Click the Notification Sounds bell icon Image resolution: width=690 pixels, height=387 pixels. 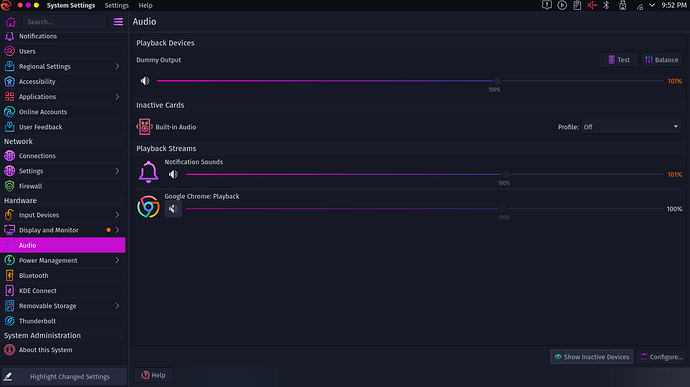pyautogui.click(x=148, y=172)
